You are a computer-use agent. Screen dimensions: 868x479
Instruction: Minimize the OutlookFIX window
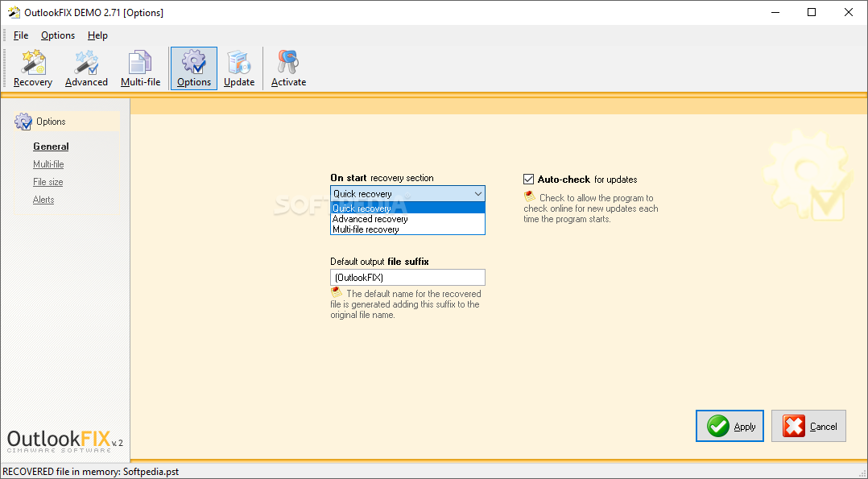[x=775, y=12]
